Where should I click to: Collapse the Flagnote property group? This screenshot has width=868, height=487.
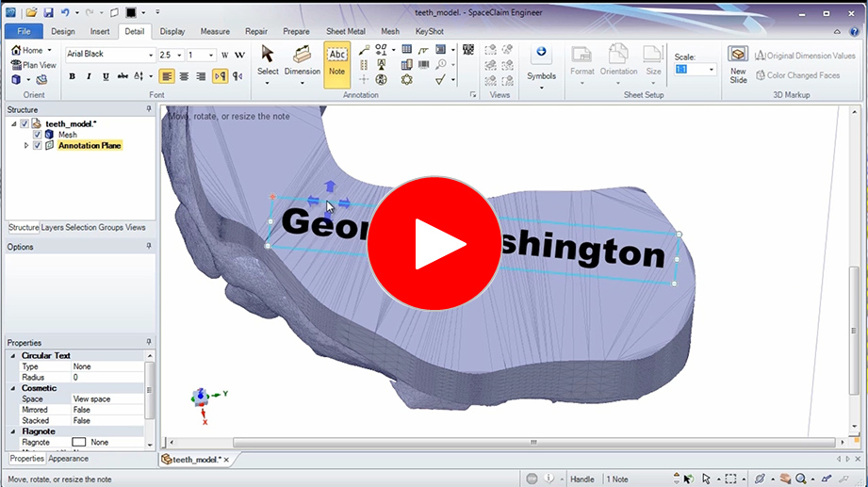pos(13,431)
